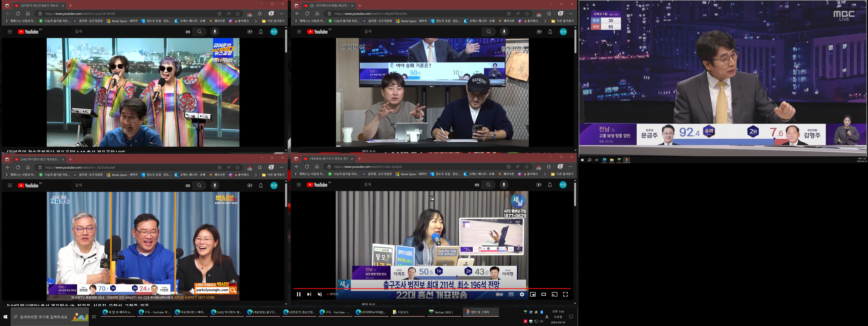Screen dimensions: 868x326
Task: Open YouTube hamburger menu in 김어준 window
Action: point(10,32)
